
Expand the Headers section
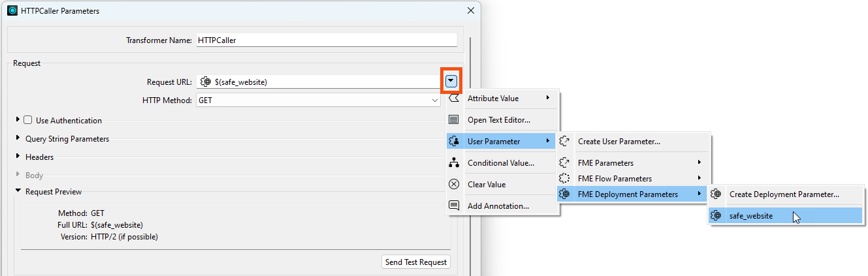click(18, 157)
